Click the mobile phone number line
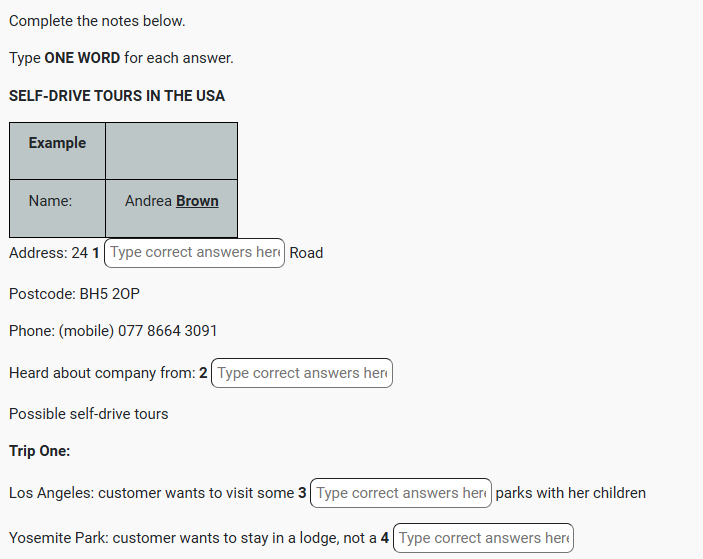The image size is (703, 559). pos(113,331)
